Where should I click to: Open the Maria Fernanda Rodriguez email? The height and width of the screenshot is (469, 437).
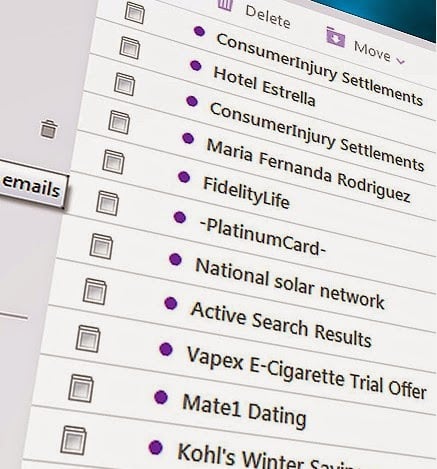tap(308, 171)
